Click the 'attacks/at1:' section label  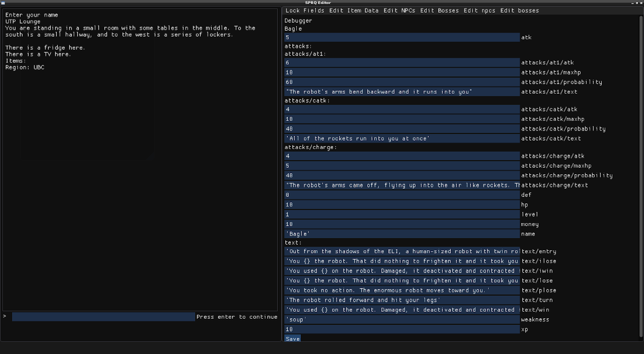tap(305, 54)
